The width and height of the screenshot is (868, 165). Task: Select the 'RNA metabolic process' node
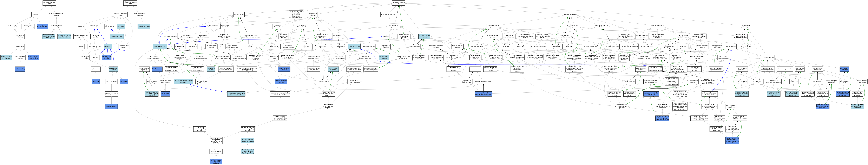tap(641, 69)
